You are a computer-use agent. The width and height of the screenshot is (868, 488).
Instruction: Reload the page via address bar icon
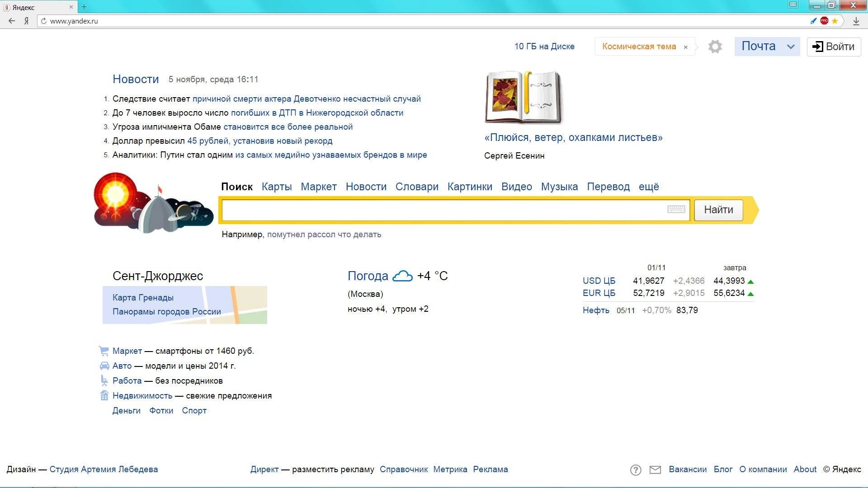[x=44, y=21]
